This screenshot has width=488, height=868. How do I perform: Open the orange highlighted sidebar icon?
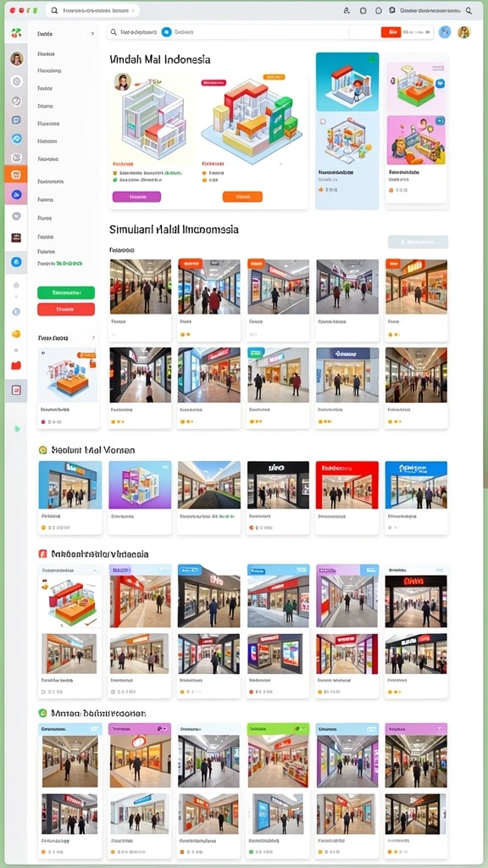16,175
